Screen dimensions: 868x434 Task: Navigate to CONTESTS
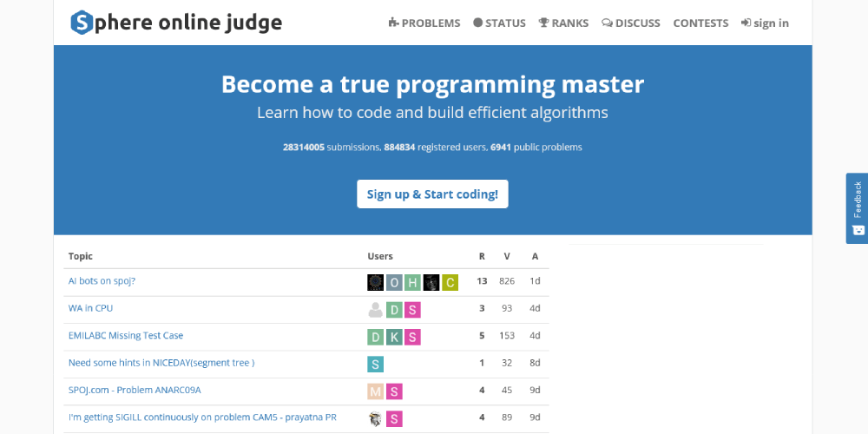(700, 23)
